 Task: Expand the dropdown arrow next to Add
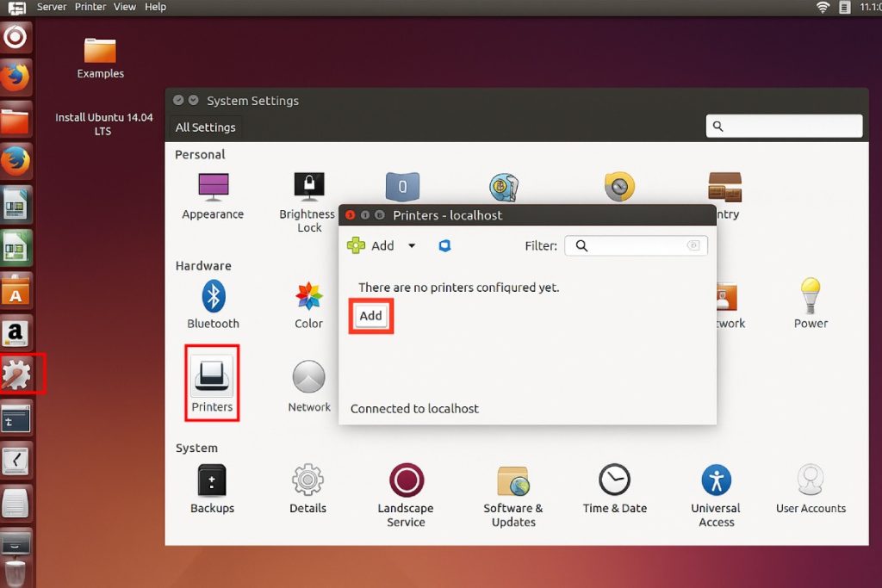412,245
